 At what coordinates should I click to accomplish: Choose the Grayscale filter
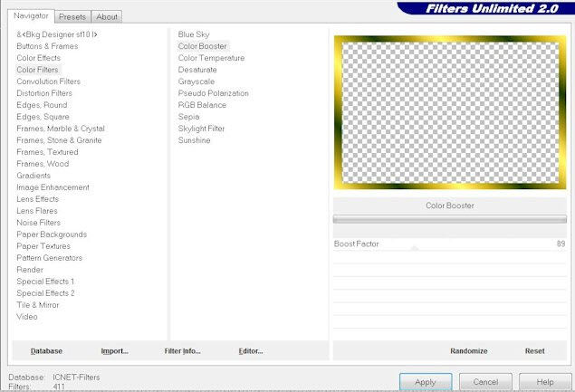click(x=196, y=81)
